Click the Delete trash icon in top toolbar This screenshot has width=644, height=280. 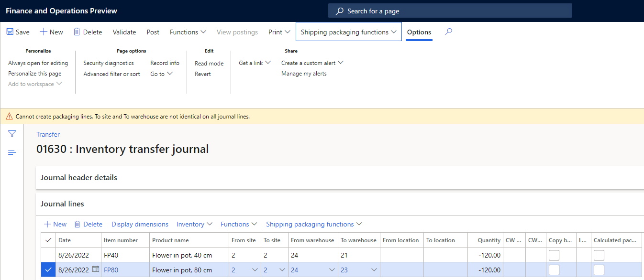(x=77, y=32)
